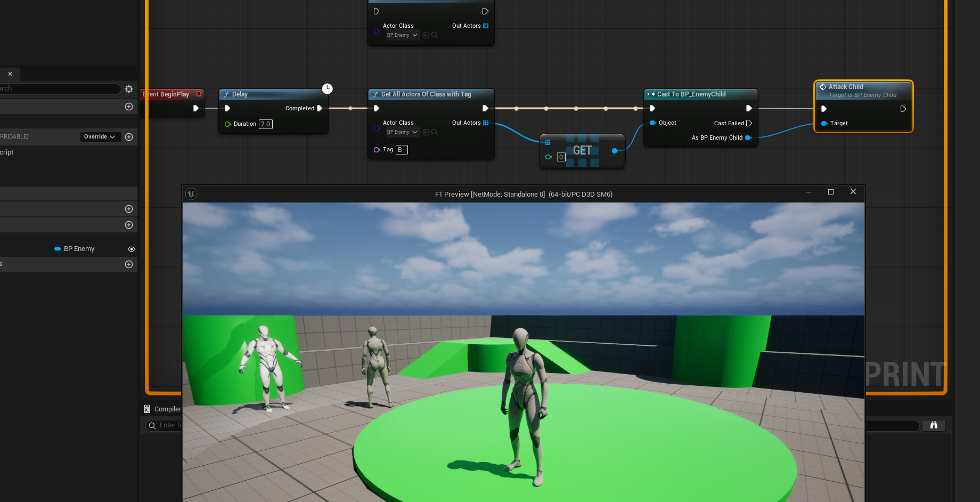Close the F1 Preview window
This screenshot has height=502, width=980.
tap(853, 192)
